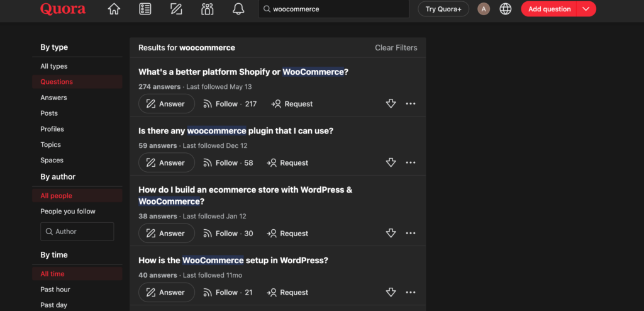Viewport: 644px width, 311px height.
Task: Open more options for WooCommerce plugin question
Action: click(x=411, y=162)
